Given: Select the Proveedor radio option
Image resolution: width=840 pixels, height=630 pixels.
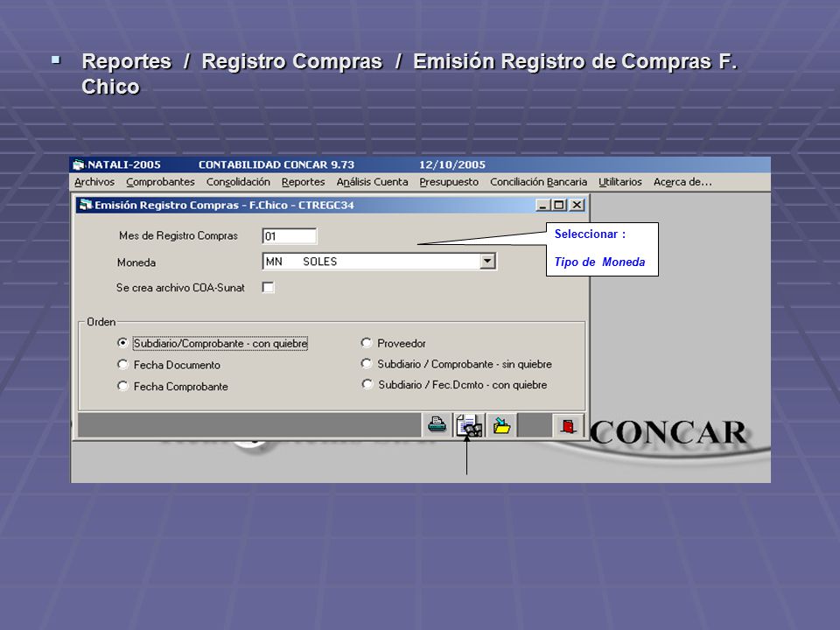Looking at the screenshot, I should (367, 343).
